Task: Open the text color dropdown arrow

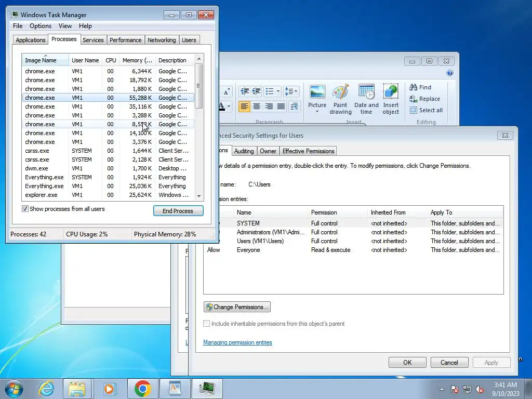Action: click(x=229, y=107)
